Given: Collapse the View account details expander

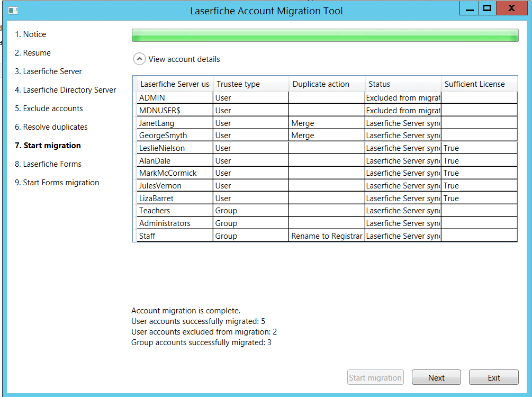Looking at the screenshot, I should (x=139, y=59).
